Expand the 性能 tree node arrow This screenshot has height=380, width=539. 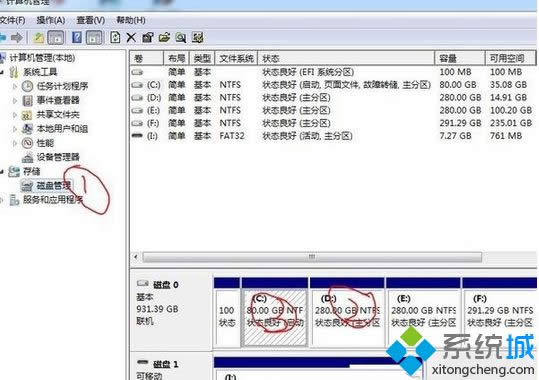(x=15, y=143)
